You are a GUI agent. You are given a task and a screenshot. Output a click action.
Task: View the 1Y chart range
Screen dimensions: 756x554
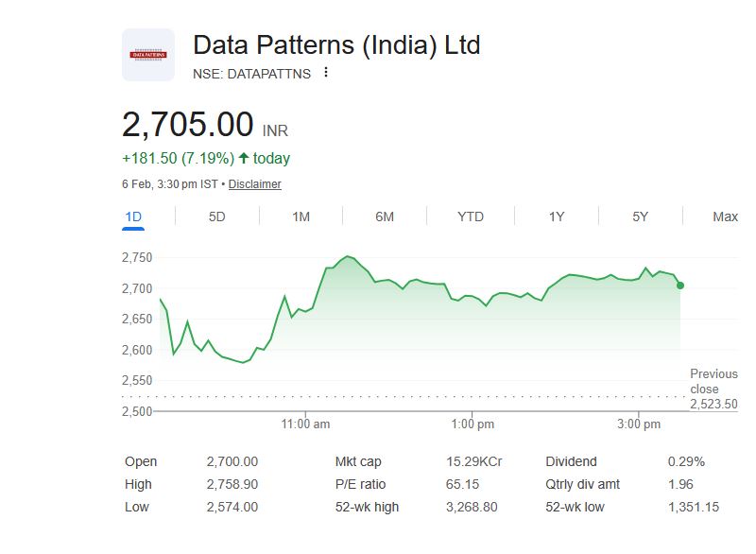557,216
